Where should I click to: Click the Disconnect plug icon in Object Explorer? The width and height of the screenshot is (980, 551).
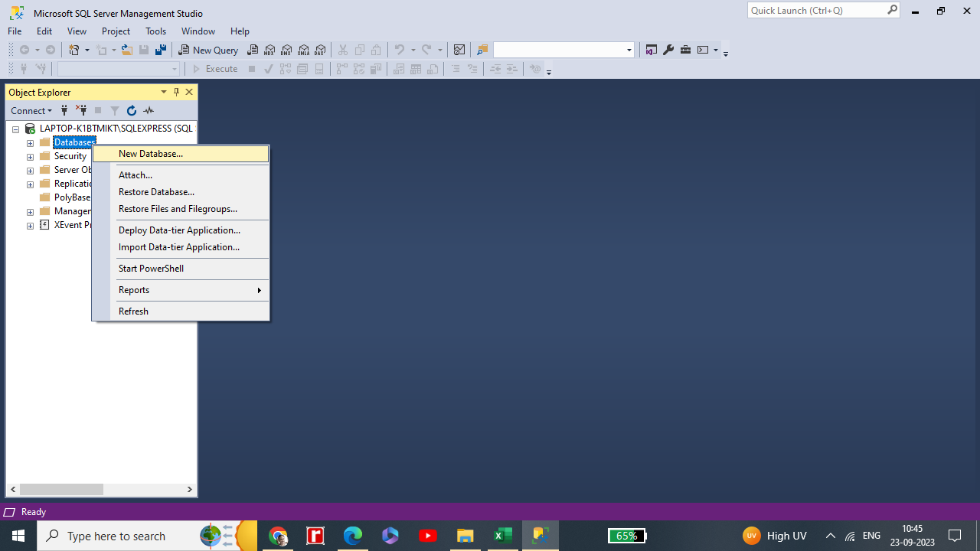[x=81, y=110]
